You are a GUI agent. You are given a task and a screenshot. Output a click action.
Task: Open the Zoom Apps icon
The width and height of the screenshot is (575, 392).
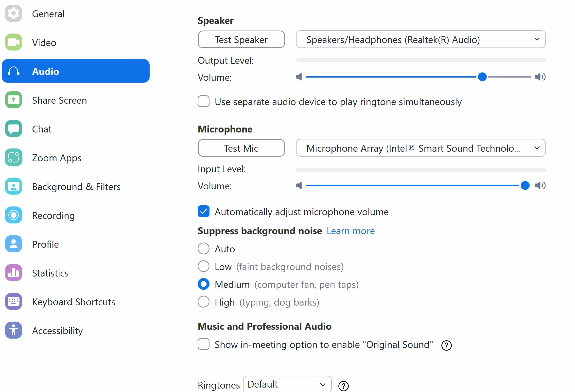pos(13,157)
